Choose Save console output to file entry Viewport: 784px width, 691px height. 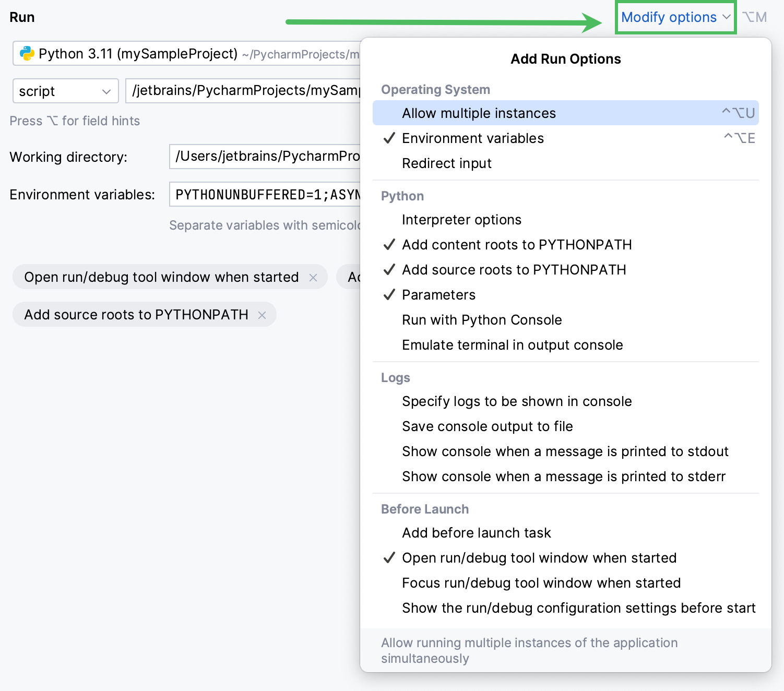coord(487,426)
